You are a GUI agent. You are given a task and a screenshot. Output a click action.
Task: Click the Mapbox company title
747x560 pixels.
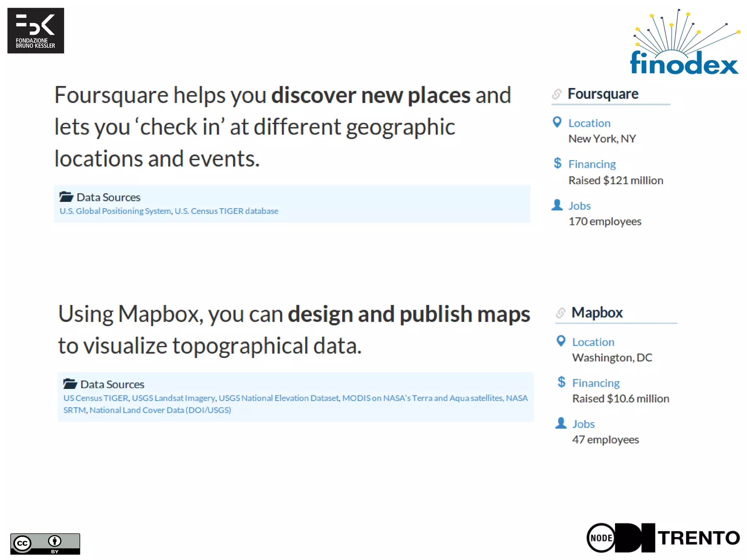coord(597,313)
